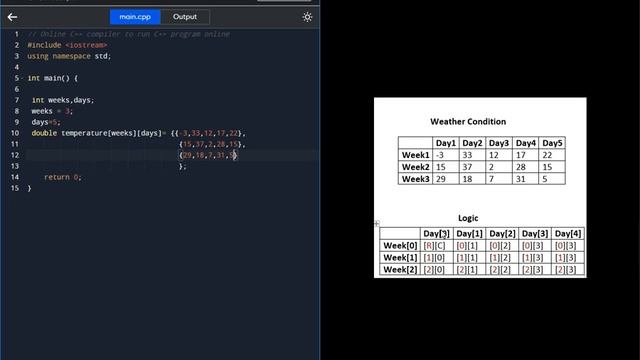The height and width of the screenshot is (360, 640).
Task: Click the '37' cell in Week2
Action: [472, 167]
